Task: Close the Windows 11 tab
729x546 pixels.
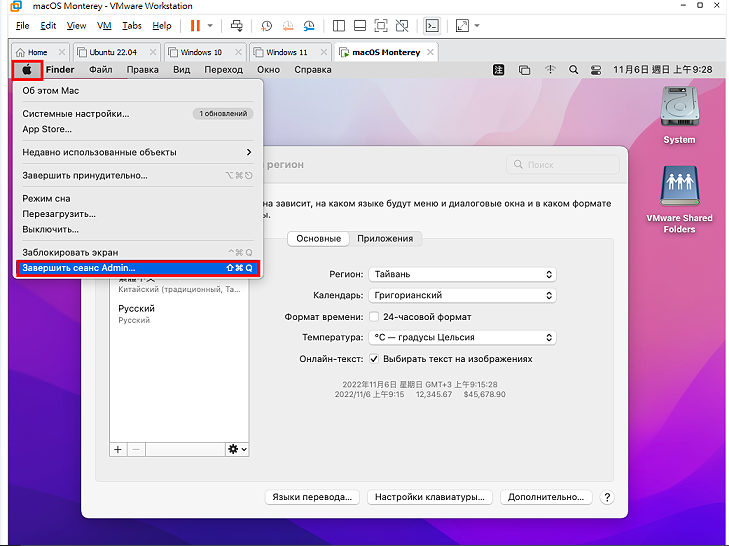Action: pyautogui.click(x=324, y=52)
